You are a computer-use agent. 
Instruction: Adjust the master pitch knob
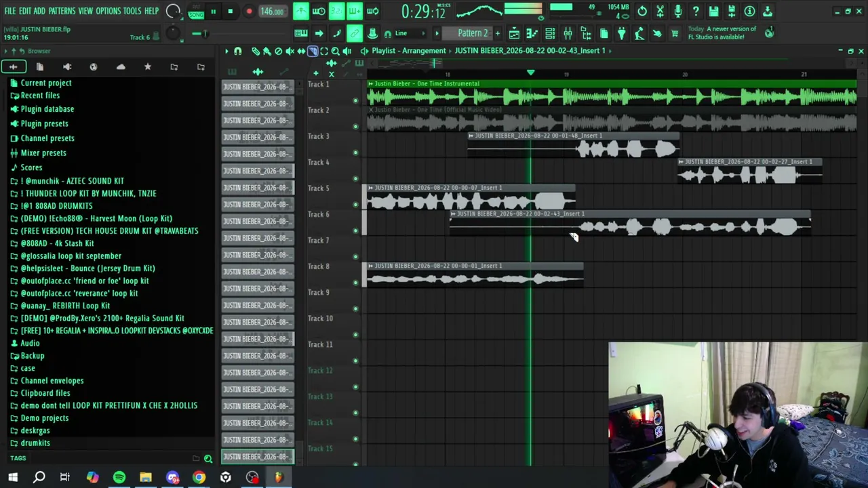click(x=173, y=33)
